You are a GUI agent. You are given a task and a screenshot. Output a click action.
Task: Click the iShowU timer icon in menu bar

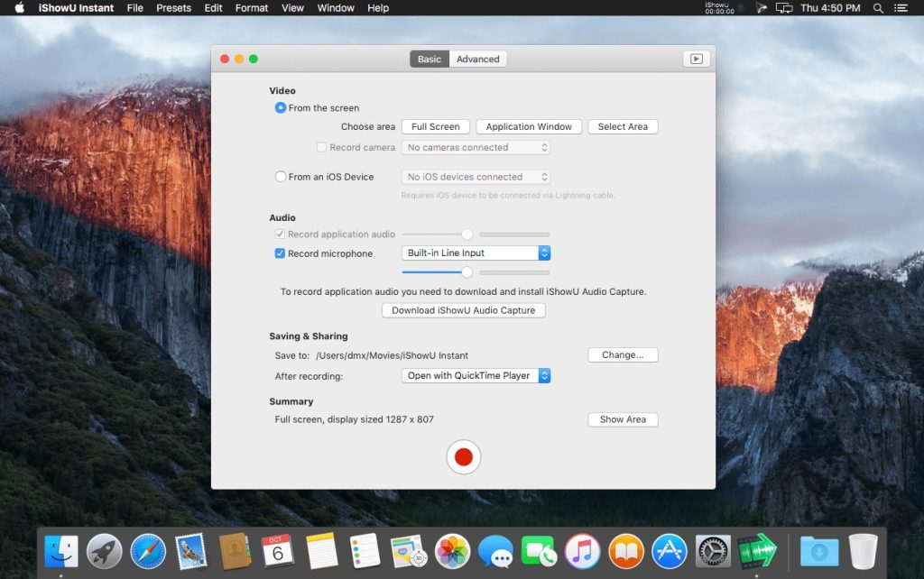click(719, 8)
